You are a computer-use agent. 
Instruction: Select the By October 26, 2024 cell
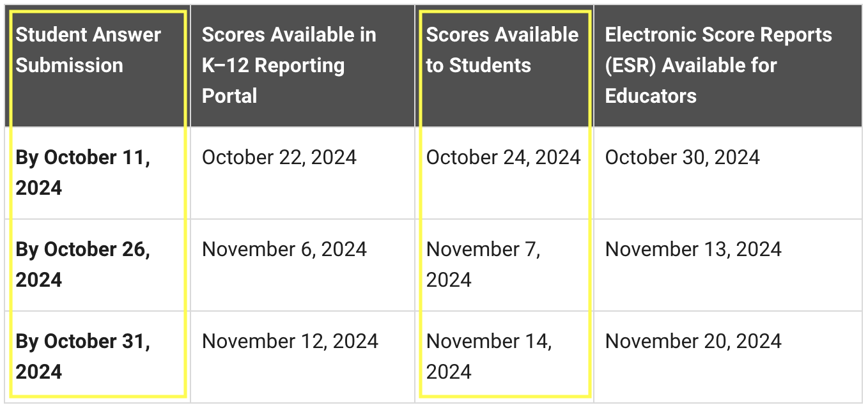[83, 264]
